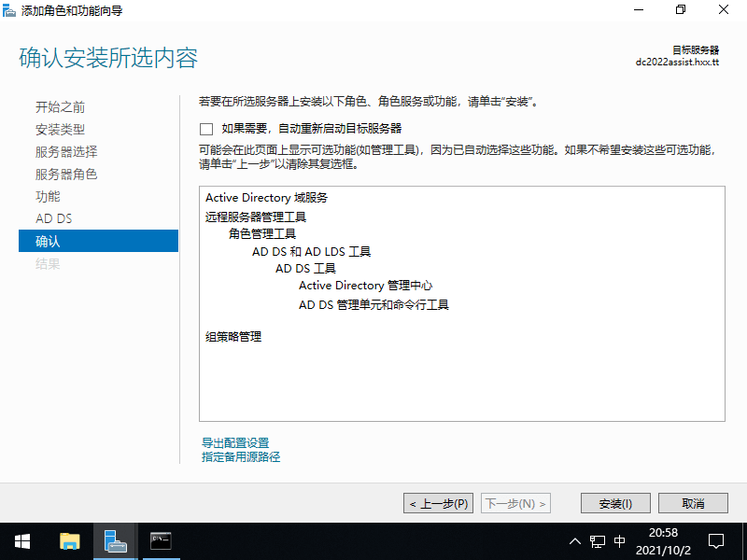Click Active Directory 域服务 list entry
Screen dimensions: 747x560
coord(266,198)
